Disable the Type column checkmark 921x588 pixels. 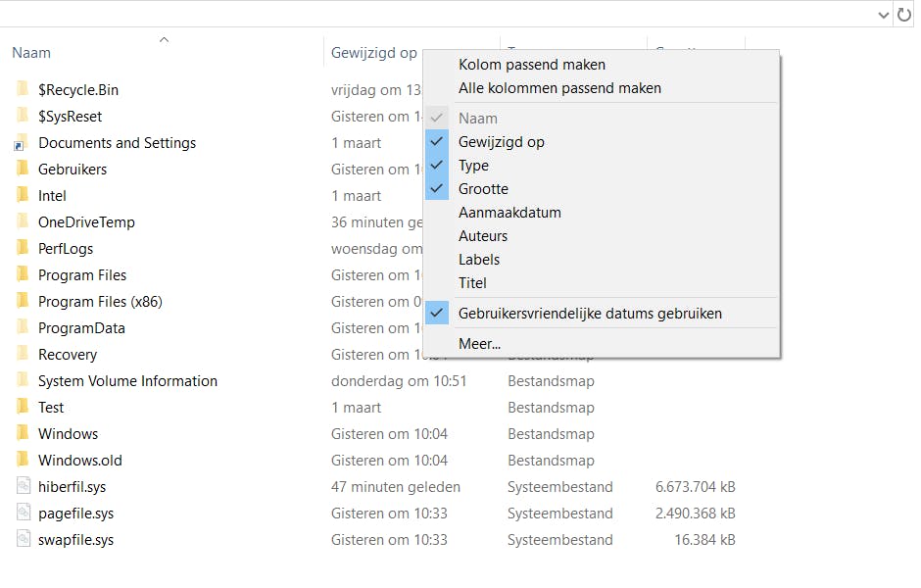coord(473,166)
